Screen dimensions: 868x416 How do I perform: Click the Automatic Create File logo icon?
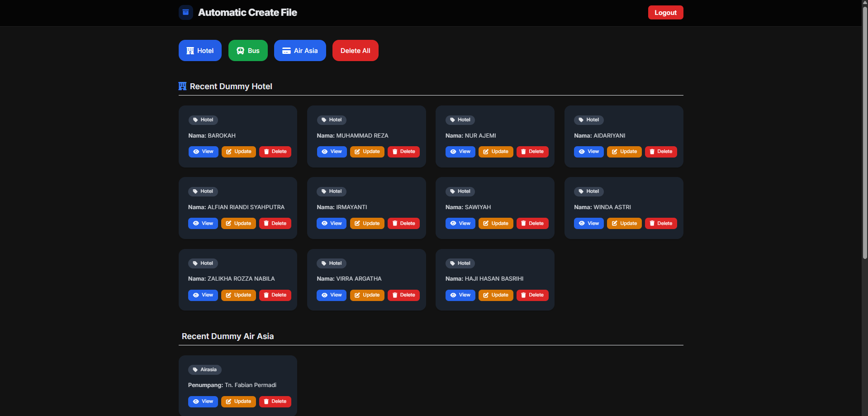coord(185,12)
